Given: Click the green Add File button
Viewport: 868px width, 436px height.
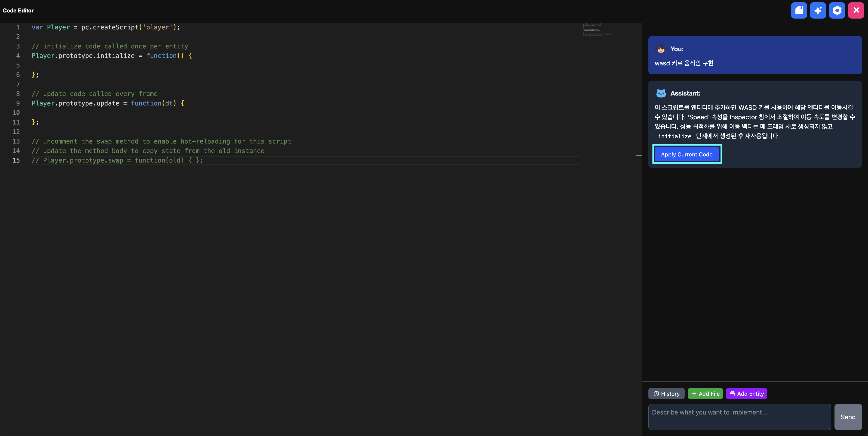Looking at the screenshot, I should (x=705, y=393).
